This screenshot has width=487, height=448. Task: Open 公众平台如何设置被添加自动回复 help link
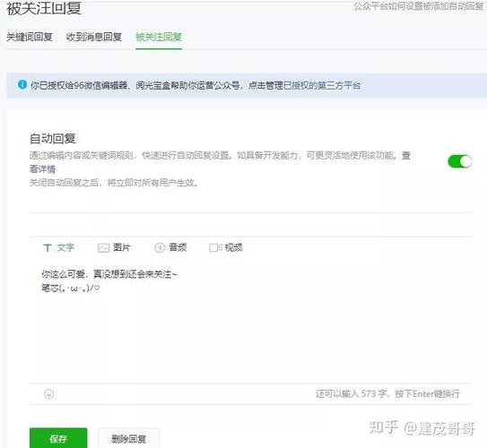click(418, 6)
